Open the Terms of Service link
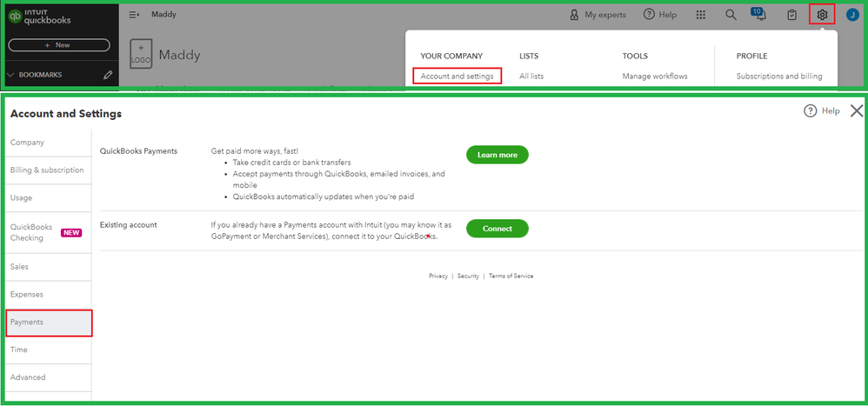 [x=511, y=276]
